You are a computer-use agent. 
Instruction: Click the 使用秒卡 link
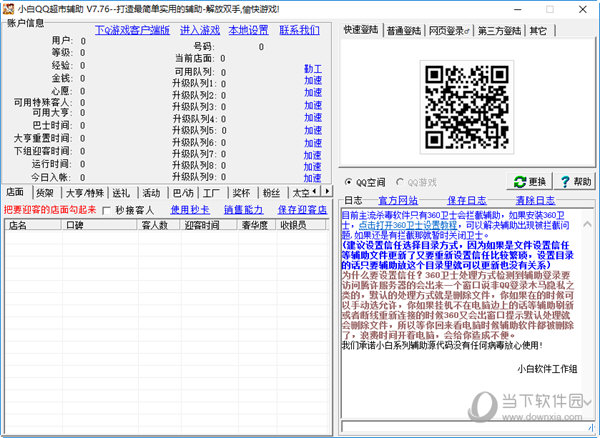(x=190, y=210)
